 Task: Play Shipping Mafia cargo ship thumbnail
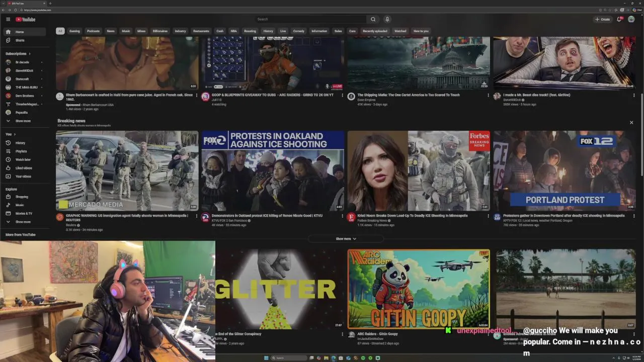click(419, 63)
